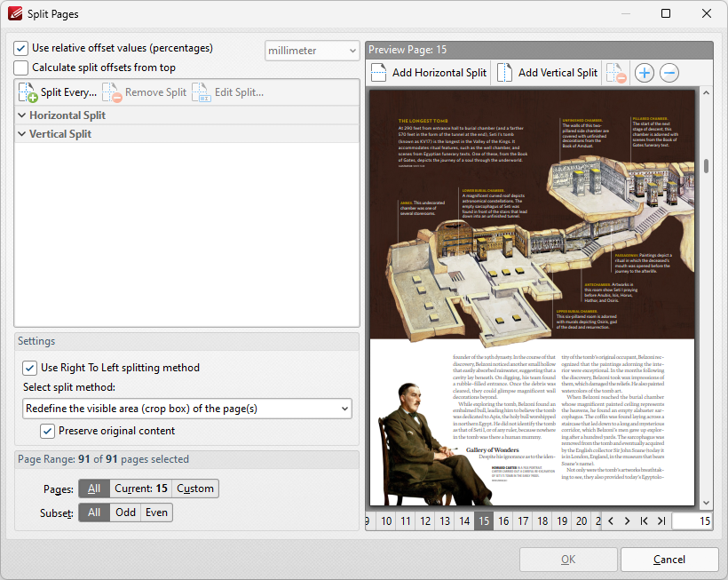This screenshot has width=728, height=580.
Task: Switch preview to page 11
Action: 406,521
